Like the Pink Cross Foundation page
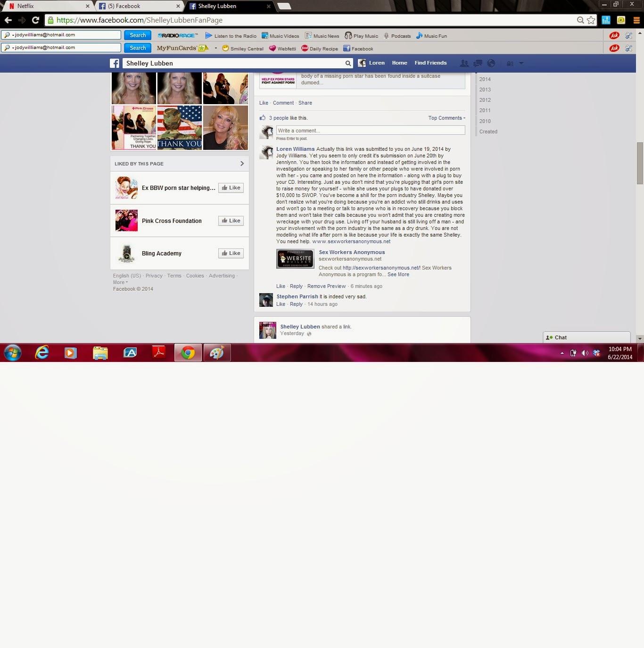Image resolution: width=644 pixels, height=648 pixels. [231, 221]
